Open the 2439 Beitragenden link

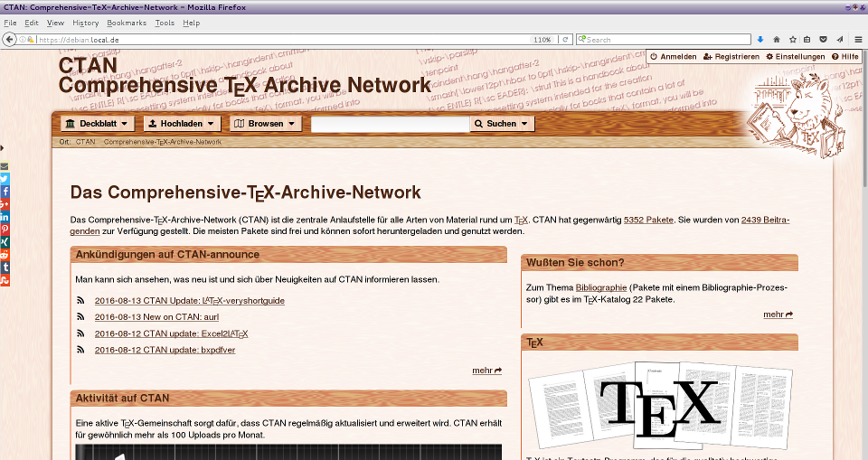click(x=766, y=220)
